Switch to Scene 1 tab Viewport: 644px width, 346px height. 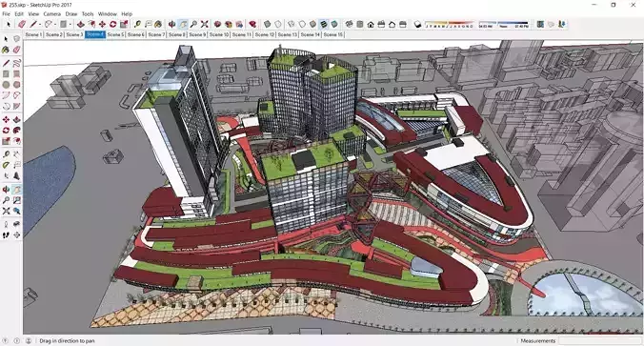tap(33, 34)
